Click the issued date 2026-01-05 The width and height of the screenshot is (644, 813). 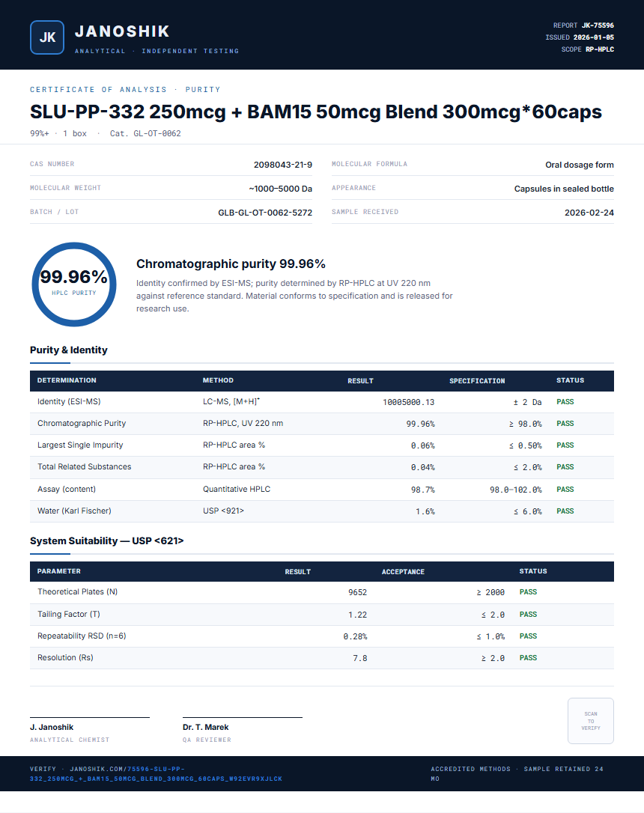click(593, 37)
